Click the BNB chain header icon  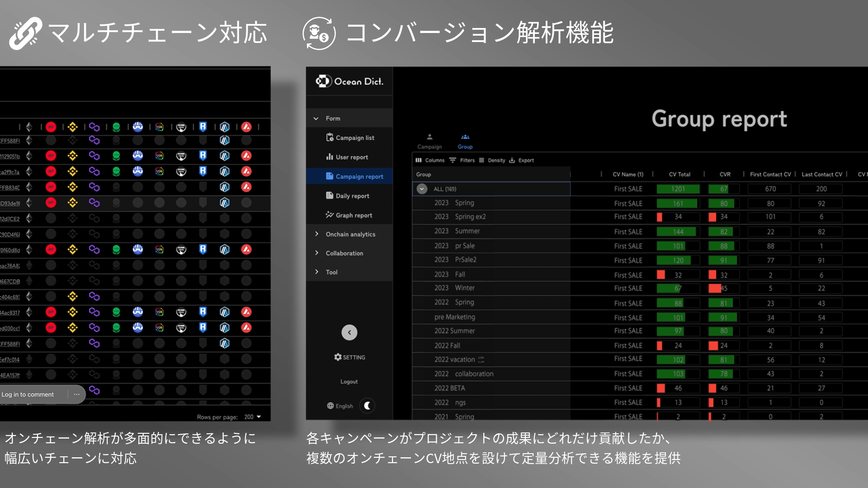(x=72, y=127)
